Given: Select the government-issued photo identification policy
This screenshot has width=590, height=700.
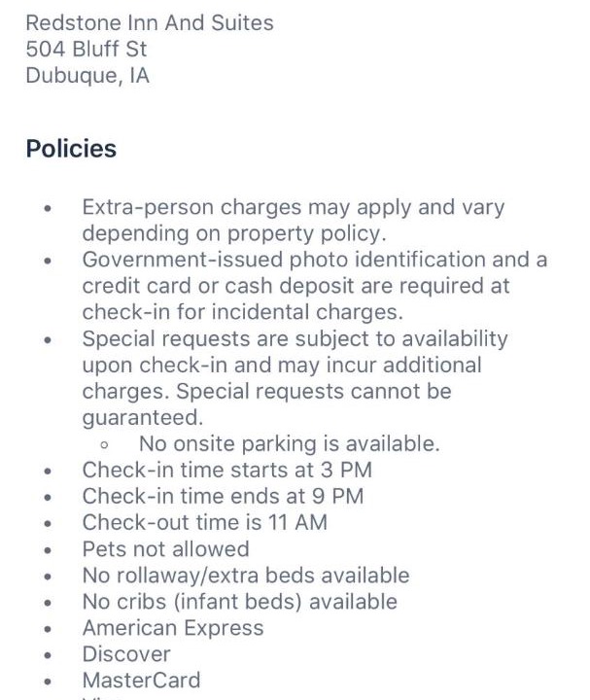Looking at the screenshot, I should click(315, 286).
